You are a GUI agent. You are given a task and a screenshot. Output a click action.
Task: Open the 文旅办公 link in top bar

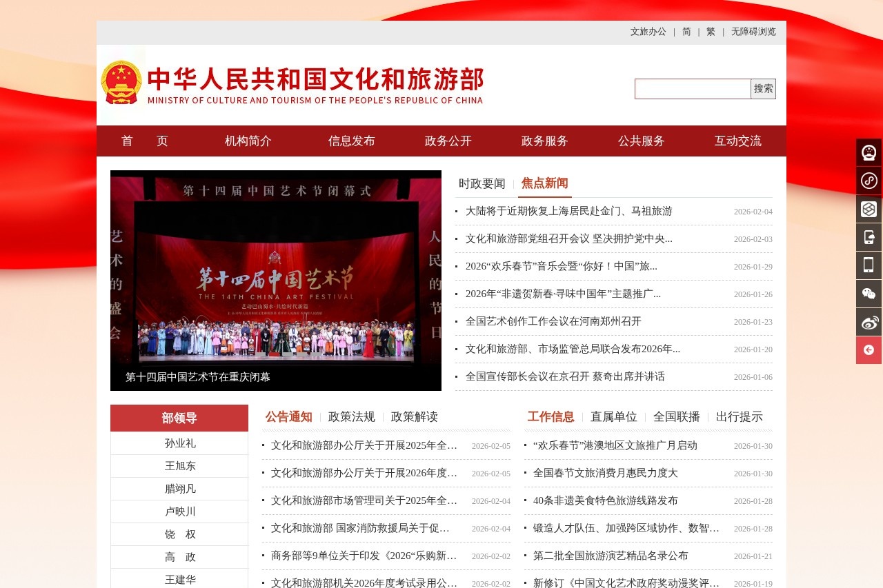[x=648, y=32]
